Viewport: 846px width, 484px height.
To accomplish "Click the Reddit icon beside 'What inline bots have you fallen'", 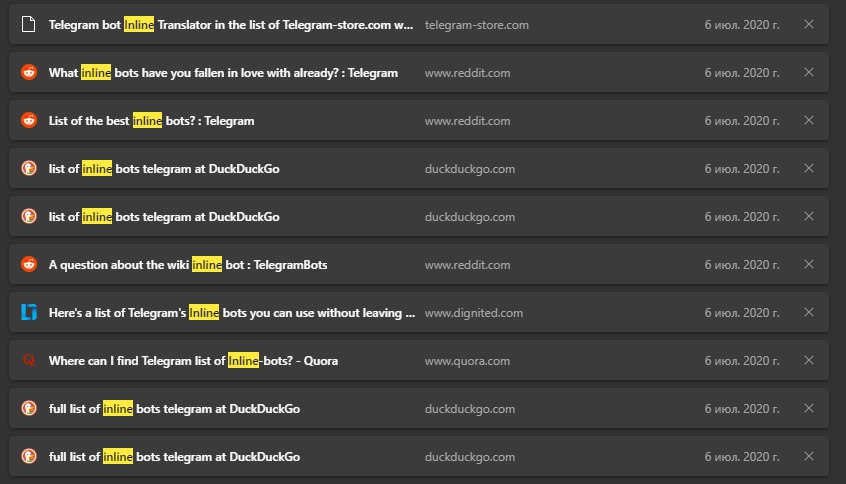I will 29,72.
